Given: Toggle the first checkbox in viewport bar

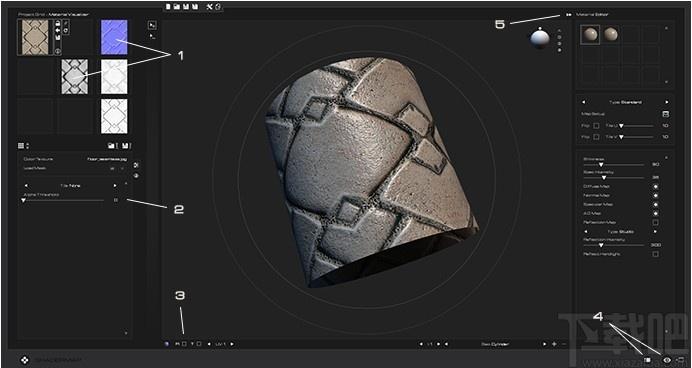Looking at the screenshot, I should (184, 344).
